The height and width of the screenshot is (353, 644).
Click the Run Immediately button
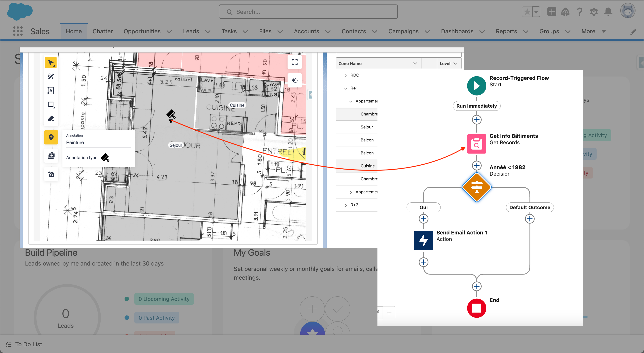tap(476, 106)
